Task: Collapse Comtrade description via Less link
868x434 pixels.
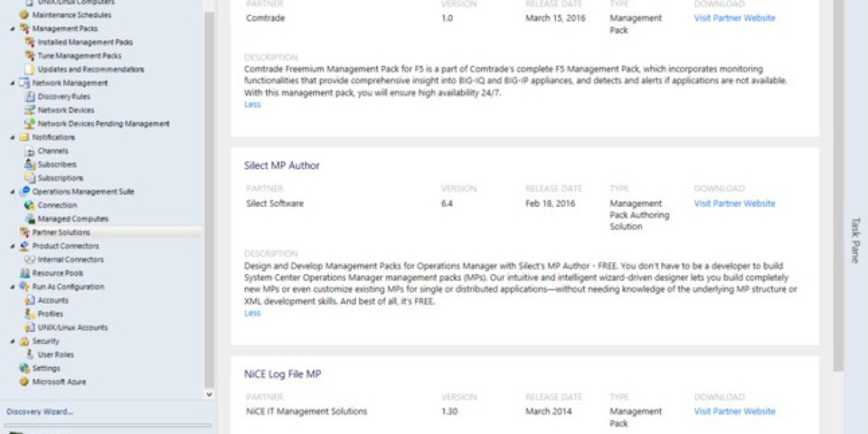Action: [251, 104]
